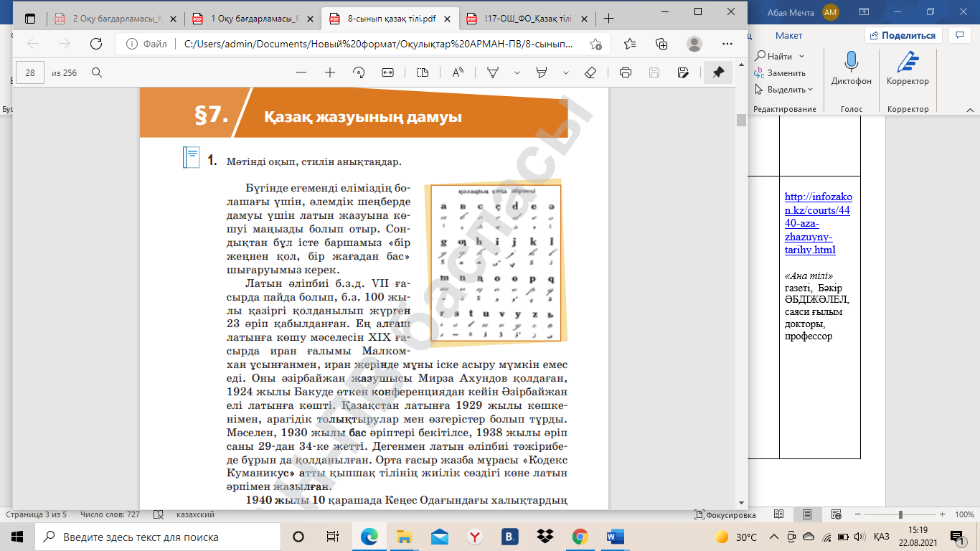Open the infozakon.kz hyperlink in Word

tap(818, 223)
